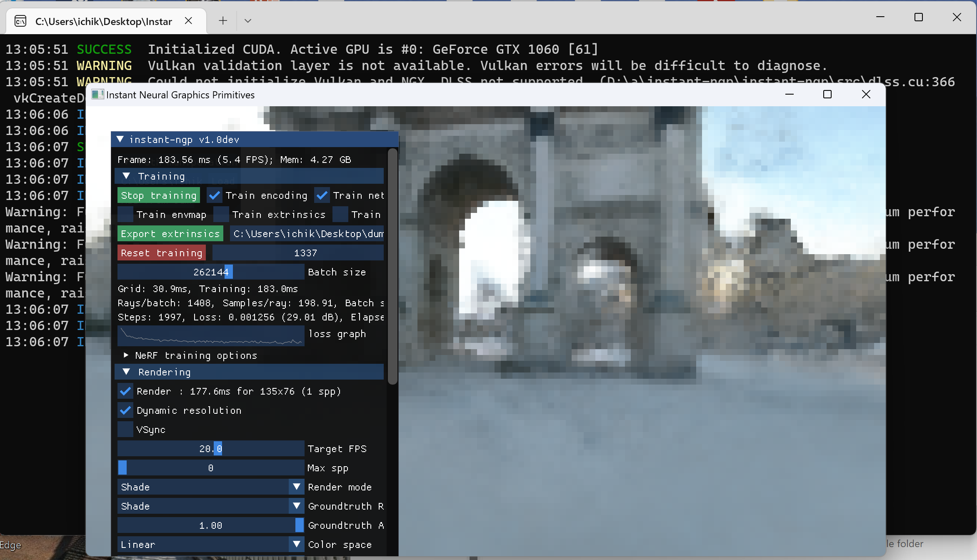Click the new tab plus icon in terminal

click(x=223, y=21)
